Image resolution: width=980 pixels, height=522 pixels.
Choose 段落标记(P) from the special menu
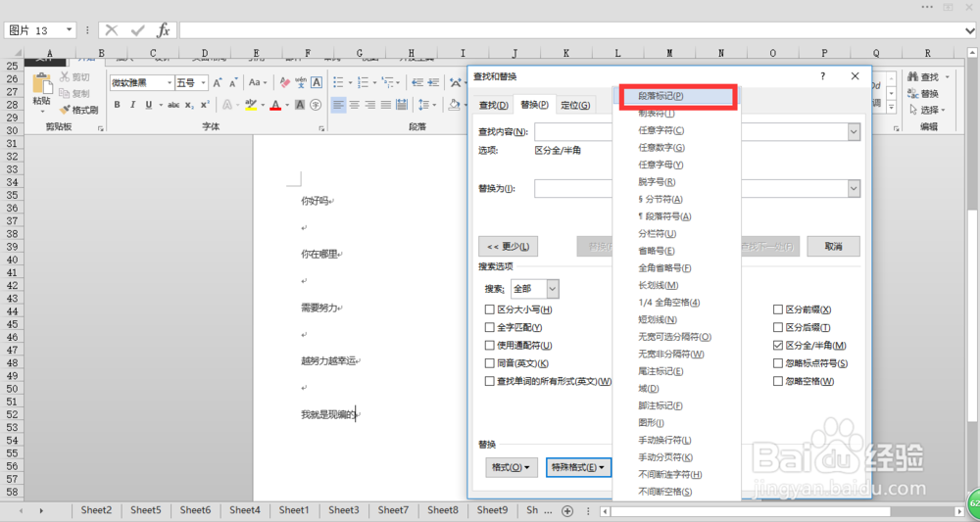tap(677, 96)
